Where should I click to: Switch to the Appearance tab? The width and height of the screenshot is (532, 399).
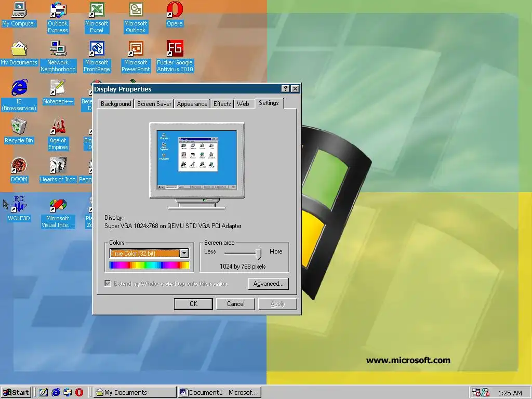pos(192,104)
